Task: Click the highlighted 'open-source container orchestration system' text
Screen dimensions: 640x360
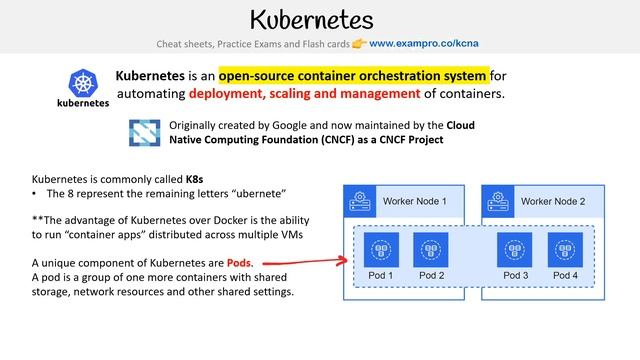Action: 354,76
